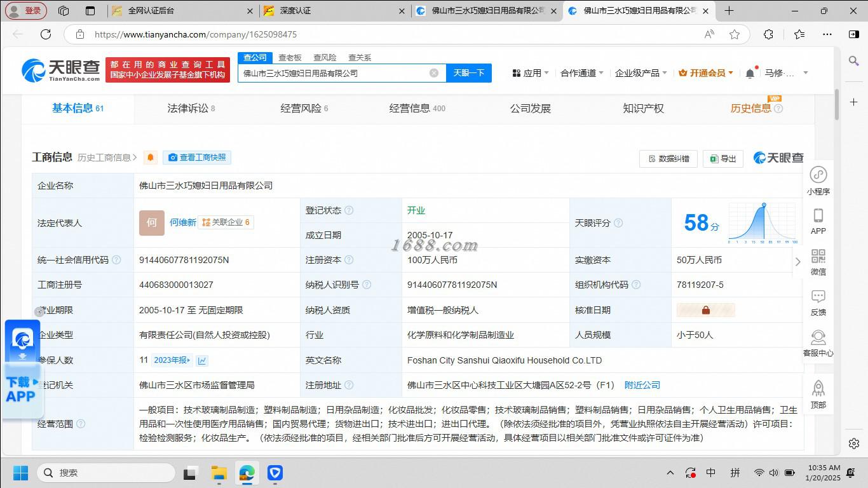This screenshot has width=868, height=488.
Task: Open Edge from the taskbar
Action: point(247,473)
